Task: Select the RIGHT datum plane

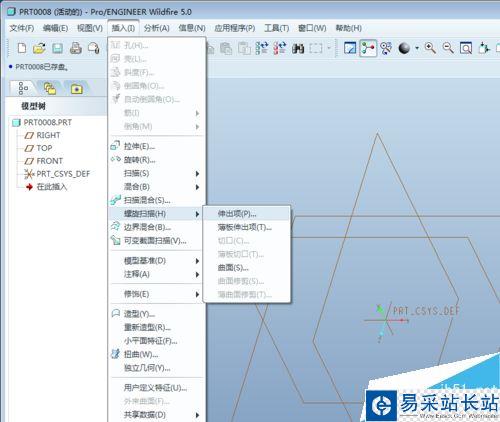Action: coord(43,135)
